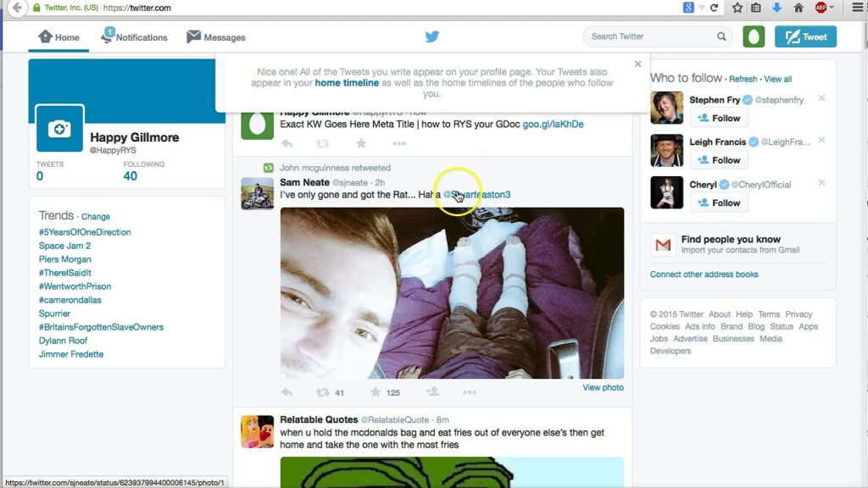
Task: Click the Twitter bird logo
Action: tap(432, 36)
